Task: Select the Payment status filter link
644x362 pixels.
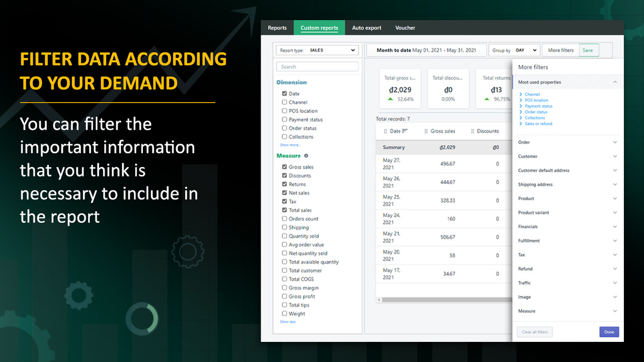Action: [x=538, y=106]
